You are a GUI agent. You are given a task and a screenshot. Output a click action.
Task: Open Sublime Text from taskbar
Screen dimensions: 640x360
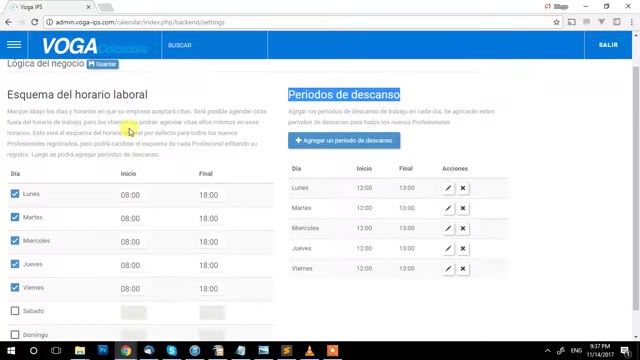coord(287,351)
